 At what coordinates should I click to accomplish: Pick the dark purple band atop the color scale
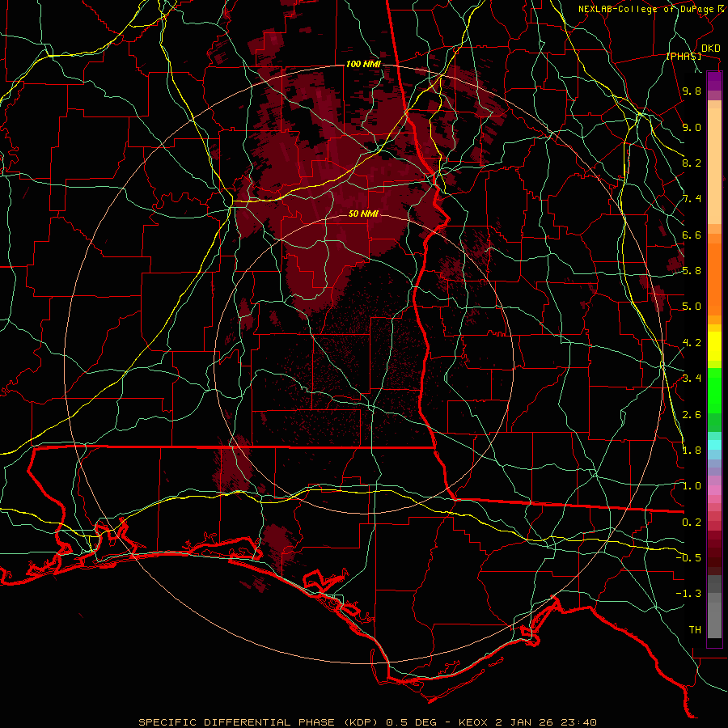click(x=714, y=81)
